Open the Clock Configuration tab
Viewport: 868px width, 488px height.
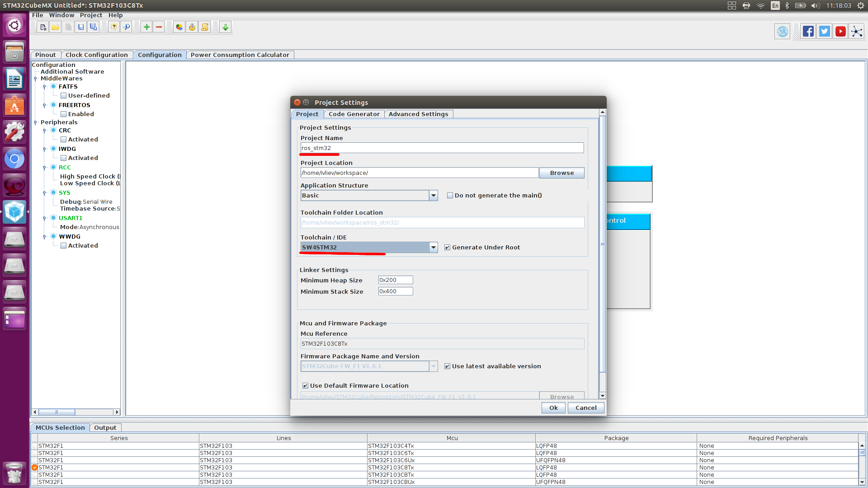(97, 55)
